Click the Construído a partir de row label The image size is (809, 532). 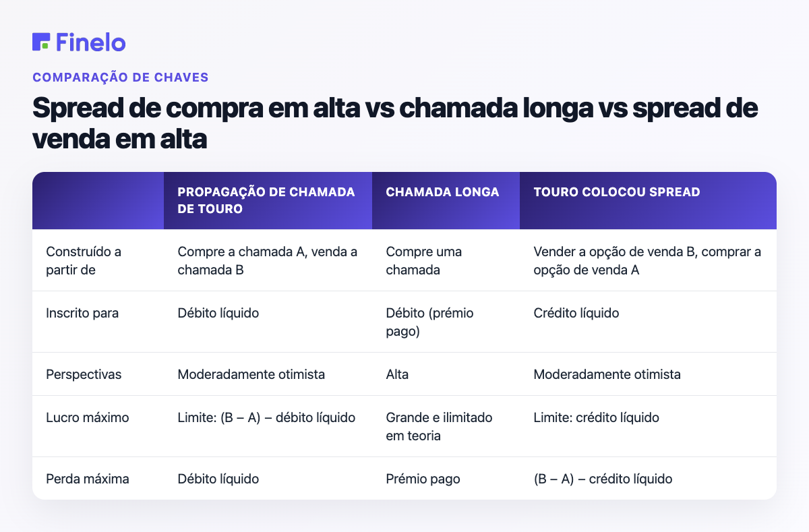point(84,260)
